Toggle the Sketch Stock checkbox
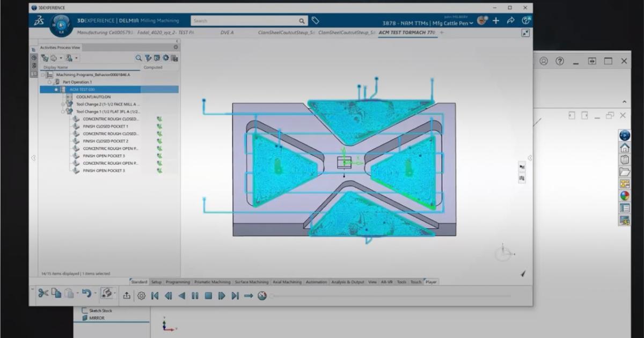This screenshot has height=338, width=644. click(x=84, y=310)
